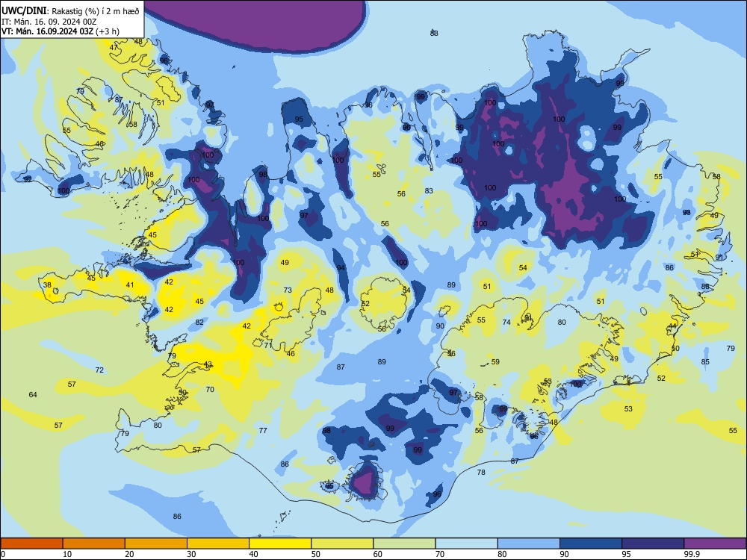Viewport: 747px width, 560px height.
Task: Click the map value '41'
Action: coord(130,284)
